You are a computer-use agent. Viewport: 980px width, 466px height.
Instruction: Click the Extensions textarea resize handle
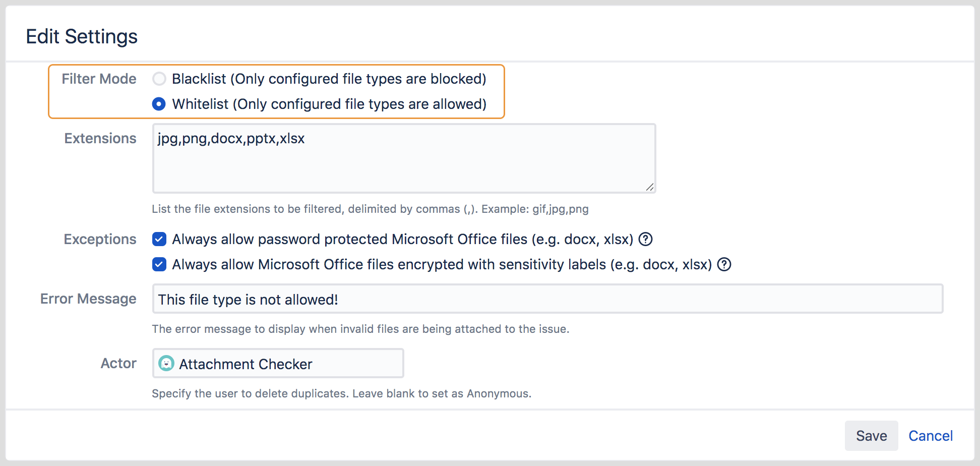coord(650,187)
